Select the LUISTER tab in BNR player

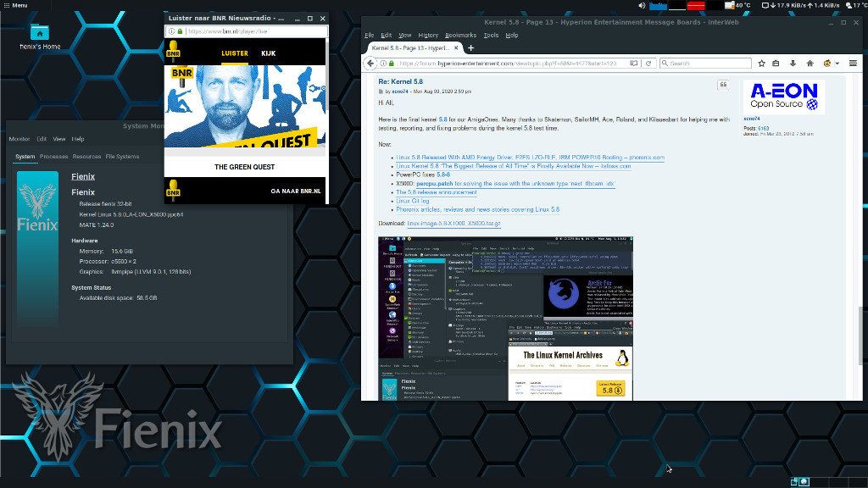click(235, 53)
